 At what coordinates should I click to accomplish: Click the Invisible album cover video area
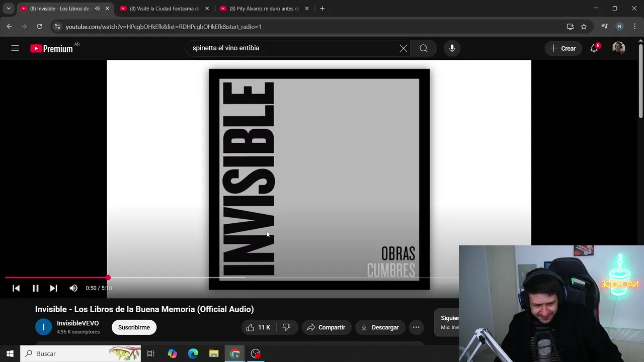319,179
